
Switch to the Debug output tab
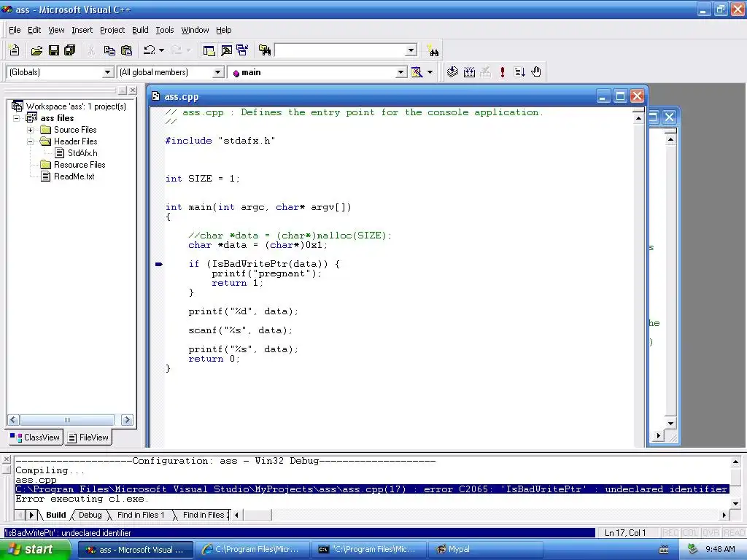point(90,515)
